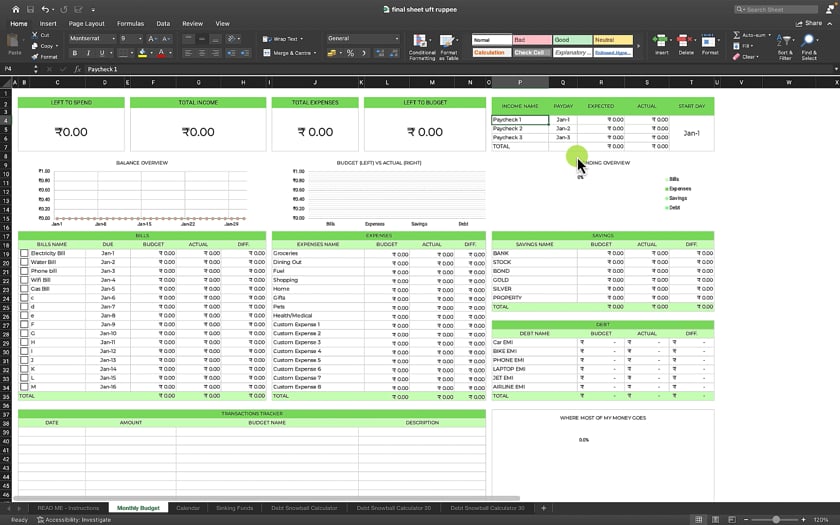This screenshot has height=525, width=840.
Task: Toggle bold formatting in the ribbon
Action: 75,53
